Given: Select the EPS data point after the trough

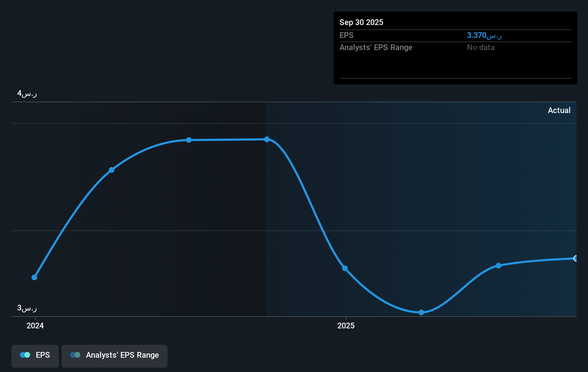Looking at the screenshot, I should pyautogui.click(x=498, y=265).
